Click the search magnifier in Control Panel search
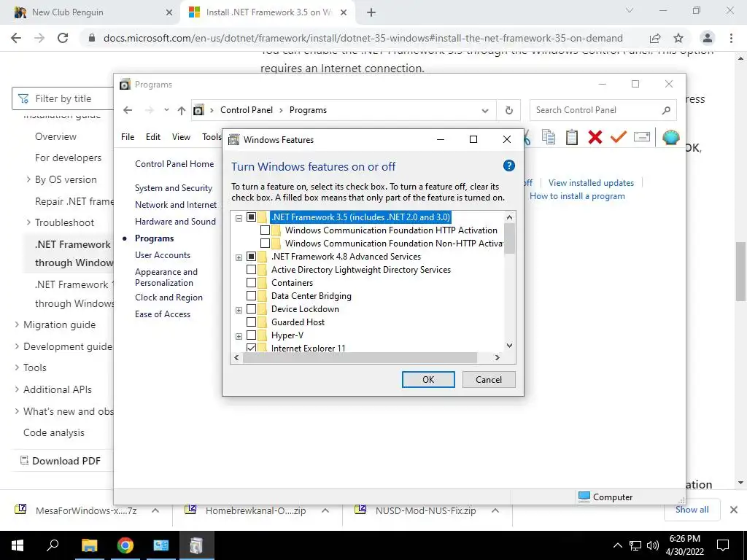Image resolution: width=747 pixels, height=560 pixels. coord(666,110)
